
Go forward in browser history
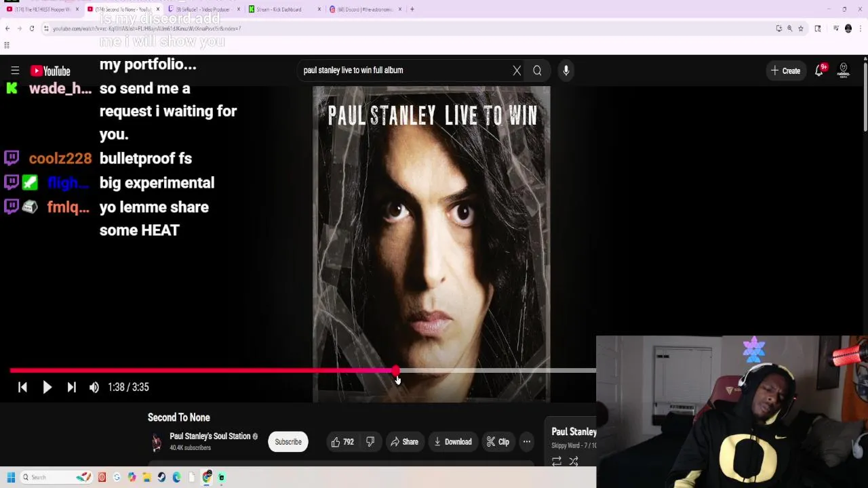[x=19, y=28]
